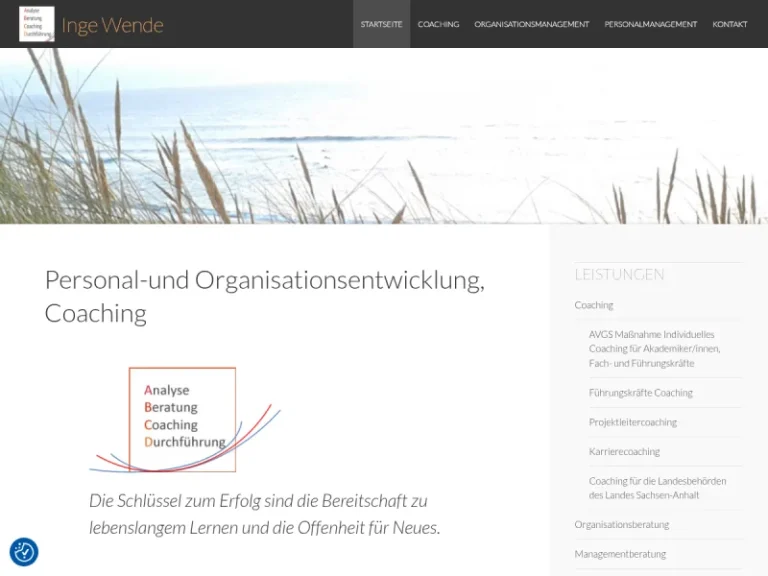Screen dimensions: 768x576
Task: Click the Personal-und Organisationsentwicklung, Coaching heading
Action: pyautogui.click(x=264, y=296)
